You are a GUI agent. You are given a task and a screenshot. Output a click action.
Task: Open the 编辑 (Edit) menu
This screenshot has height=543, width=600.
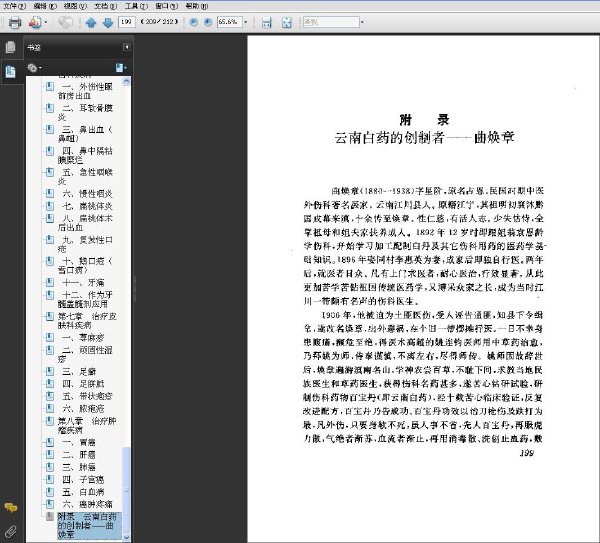click(45, 6)
